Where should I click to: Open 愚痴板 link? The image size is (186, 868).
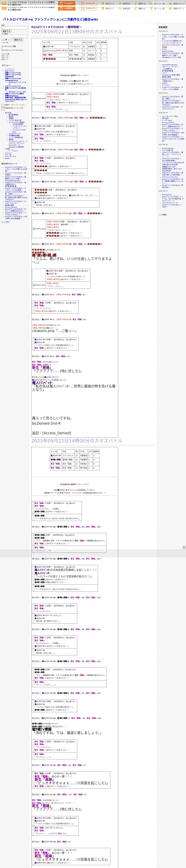11,139
